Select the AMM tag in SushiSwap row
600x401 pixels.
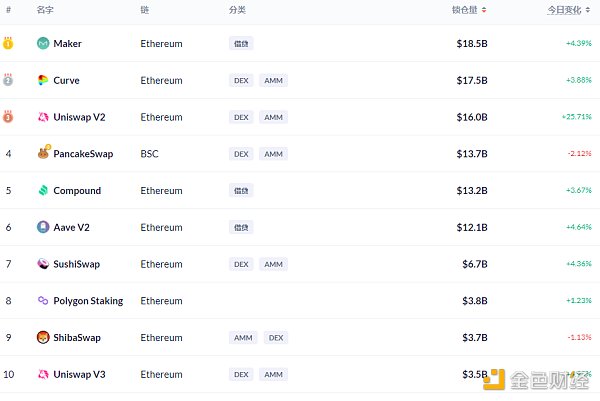click(273, 264)
